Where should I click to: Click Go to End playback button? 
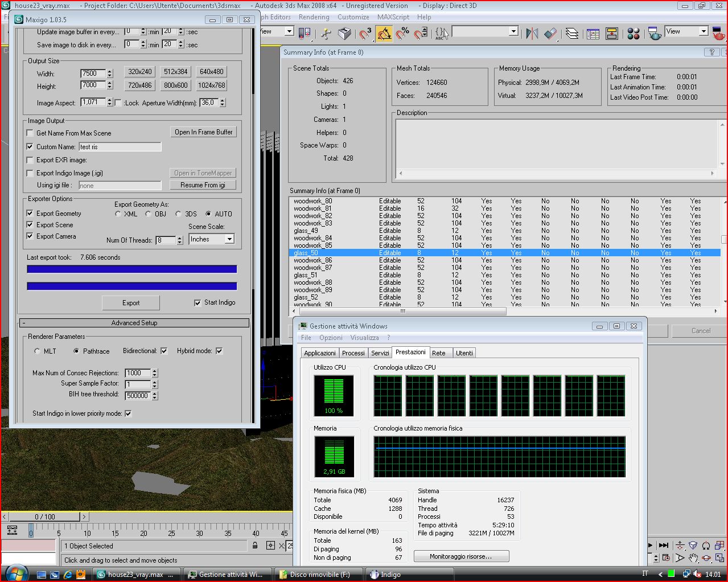pos(663,546)
